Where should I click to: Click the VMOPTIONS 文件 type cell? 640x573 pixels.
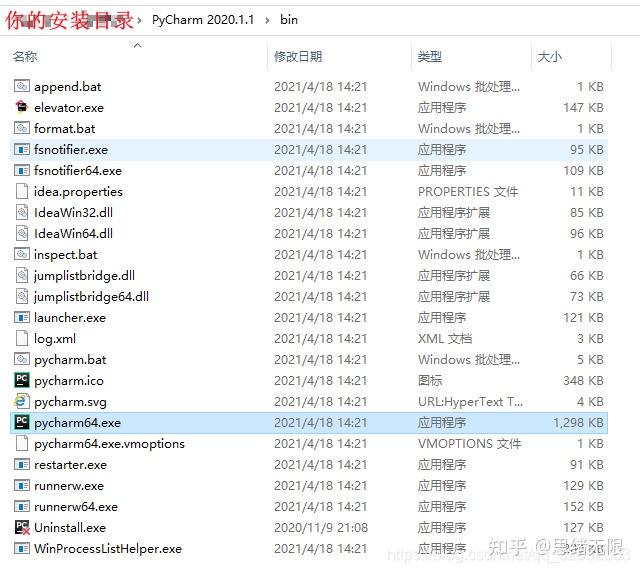point(470,444)
